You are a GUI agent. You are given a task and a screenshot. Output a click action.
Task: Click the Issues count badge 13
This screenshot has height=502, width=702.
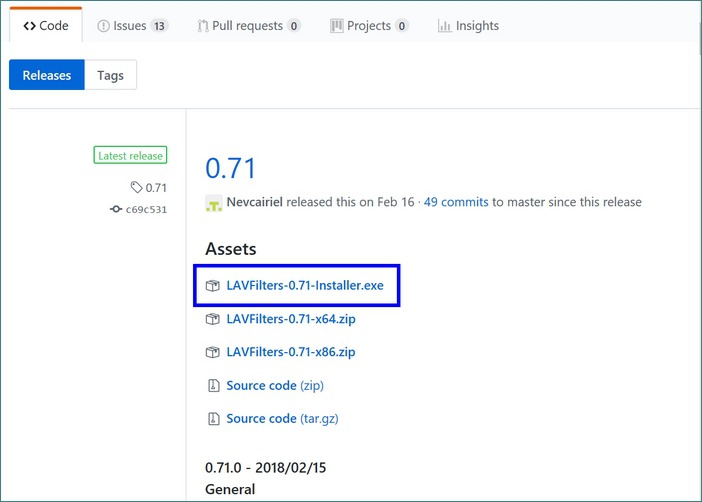point(159,26)
